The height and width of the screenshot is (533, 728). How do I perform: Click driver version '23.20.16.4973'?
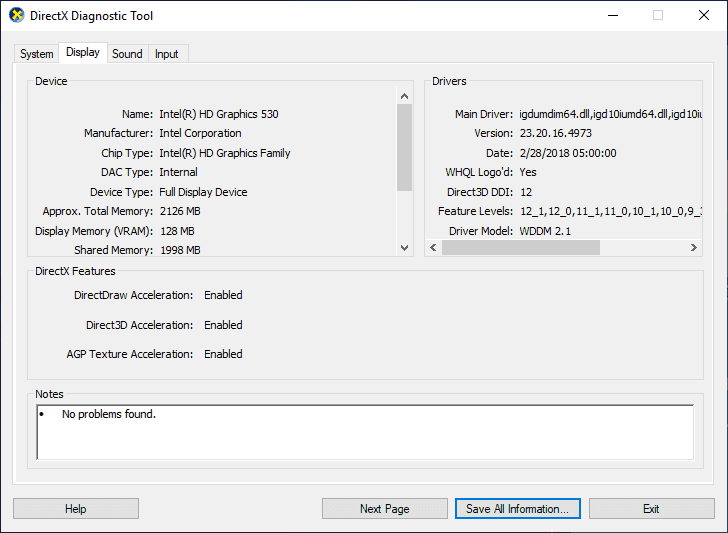pyautogui.click(x=556, y=133)
